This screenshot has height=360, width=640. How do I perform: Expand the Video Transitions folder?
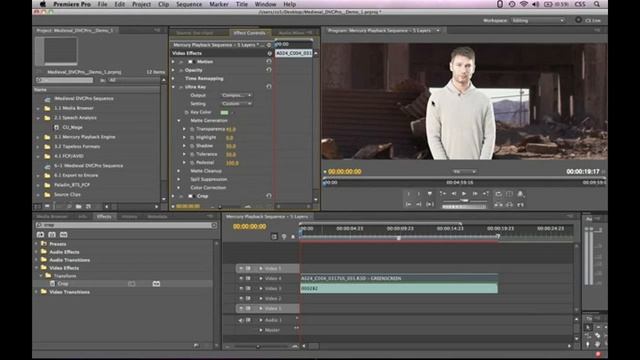pyautogui.click(x=36, y=292)
